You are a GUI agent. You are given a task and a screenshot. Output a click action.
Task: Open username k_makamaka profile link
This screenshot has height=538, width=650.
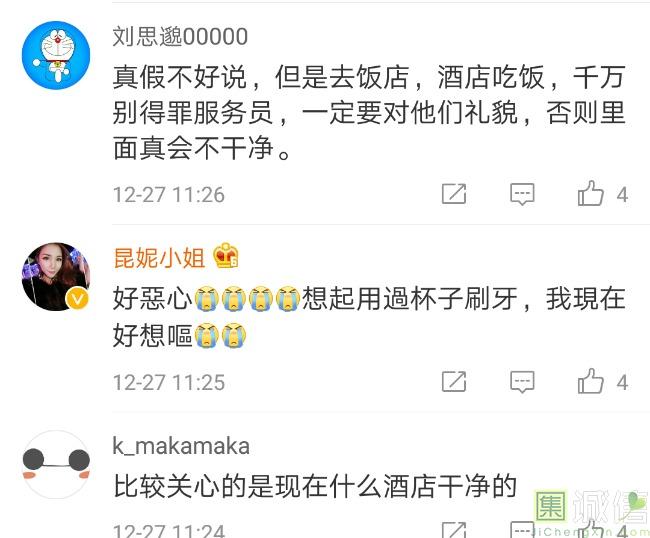[181, 446]
